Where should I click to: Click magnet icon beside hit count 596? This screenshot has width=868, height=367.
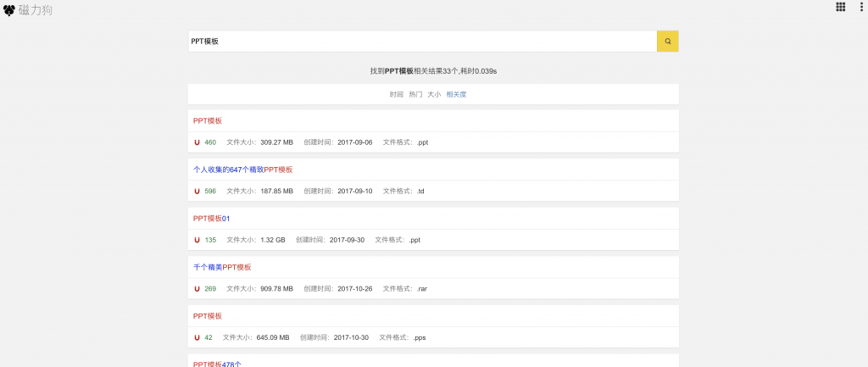(x=197, y=192)
